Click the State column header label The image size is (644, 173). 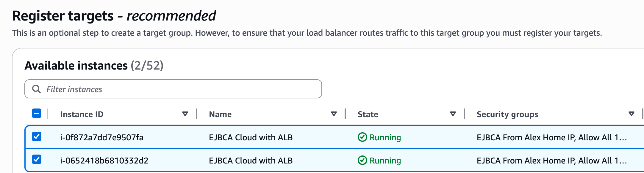tap(368, 114)
